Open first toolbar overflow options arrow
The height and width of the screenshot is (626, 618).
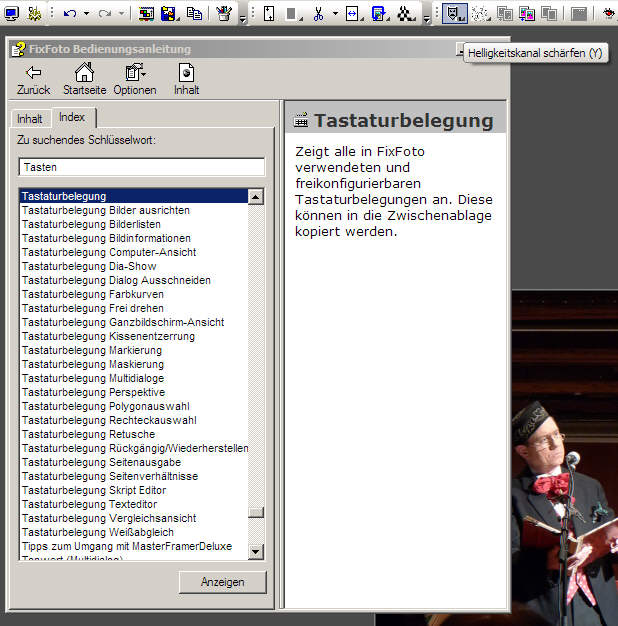click(243, 19)
